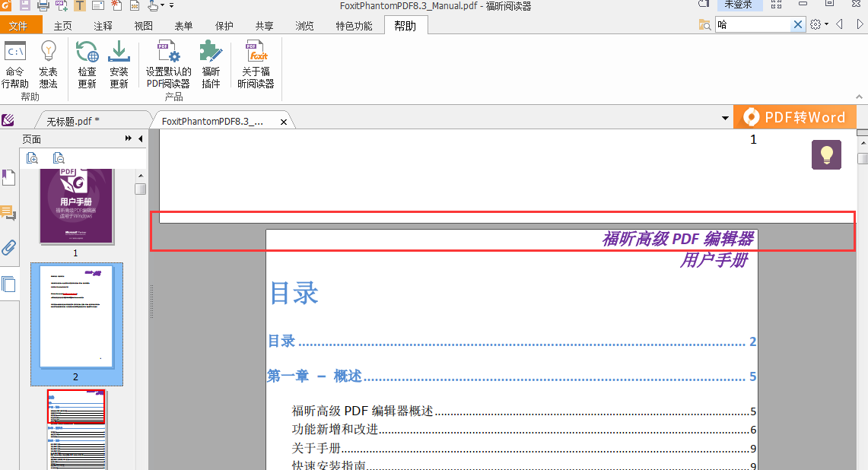Open the hand tool dropdown arrow
Viewport: 868px width, 470px height.
tap(163, 5)
